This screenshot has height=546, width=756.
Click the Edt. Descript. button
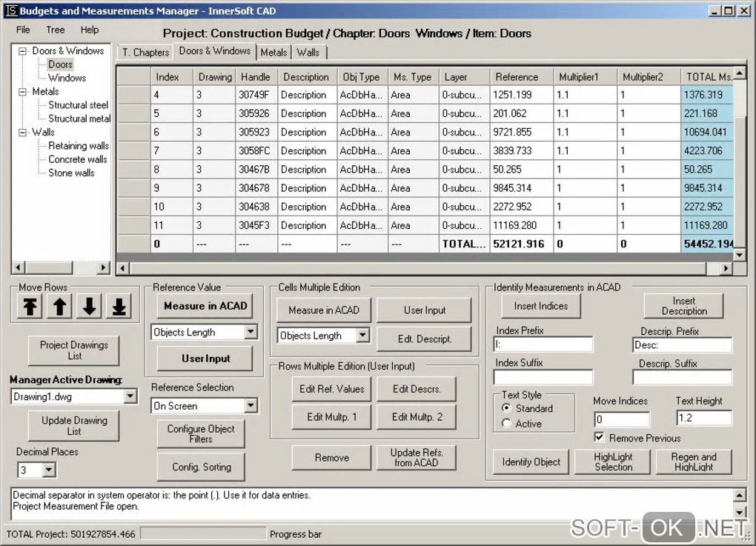424,339
